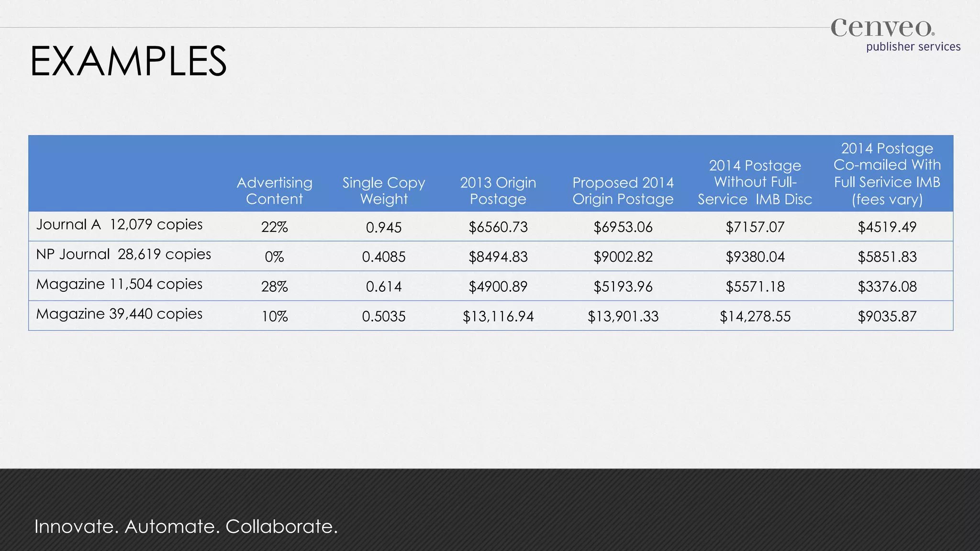This screenshot has width=980, height=551.
Task: Click the EXAMPLES slide title
Action: (128, 61)
